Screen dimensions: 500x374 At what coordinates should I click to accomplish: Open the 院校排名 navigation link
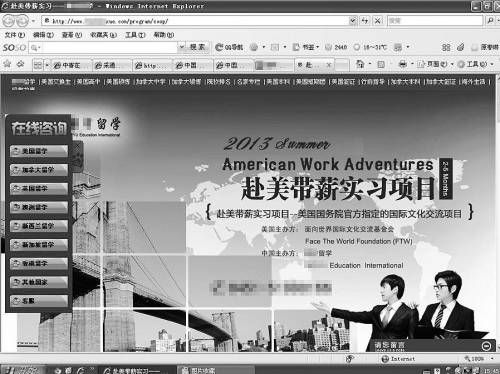pos(219,82)
